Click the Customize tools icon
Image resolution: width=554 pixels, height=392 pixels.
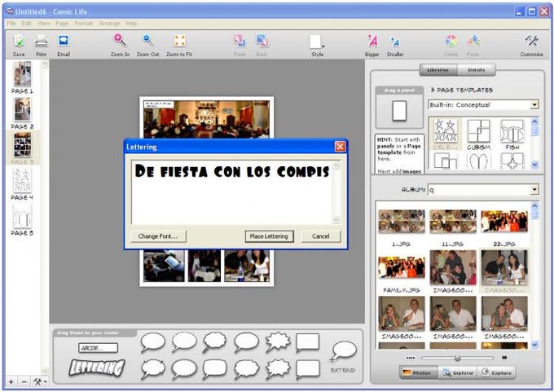[x=532, y=42]
